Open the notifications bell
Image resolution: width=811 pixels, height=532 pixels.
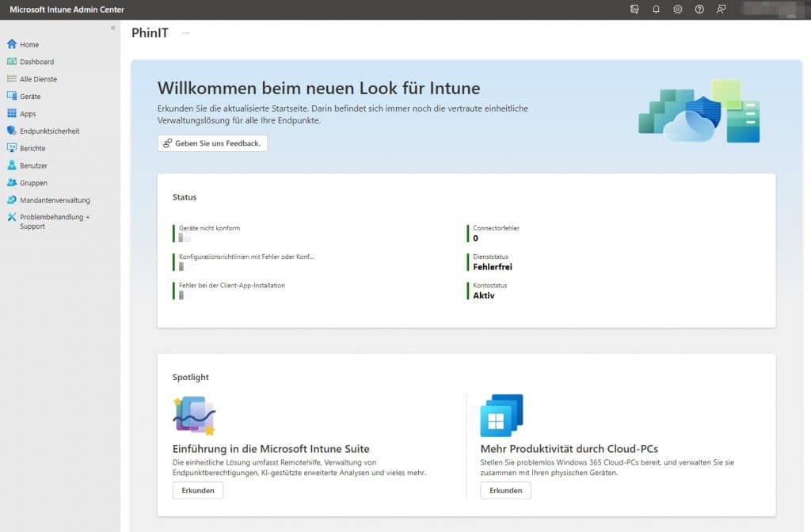tap(655, 9)
